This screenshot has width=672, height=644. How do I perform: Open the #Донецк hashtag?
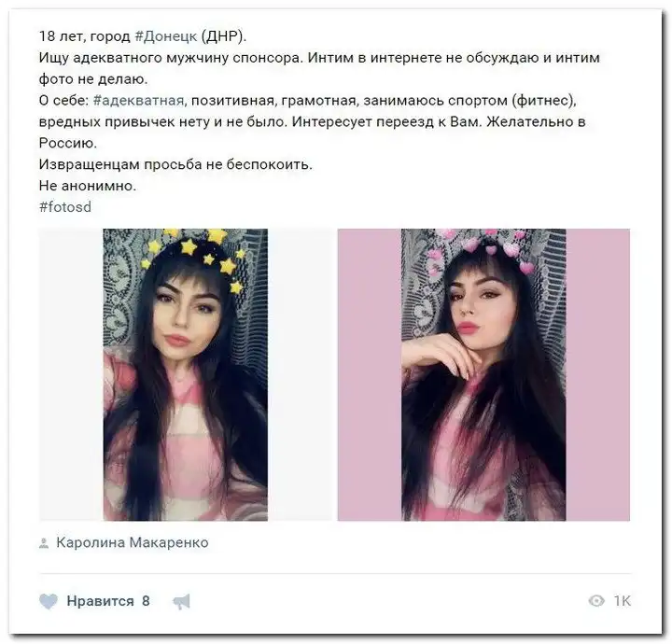166,36
